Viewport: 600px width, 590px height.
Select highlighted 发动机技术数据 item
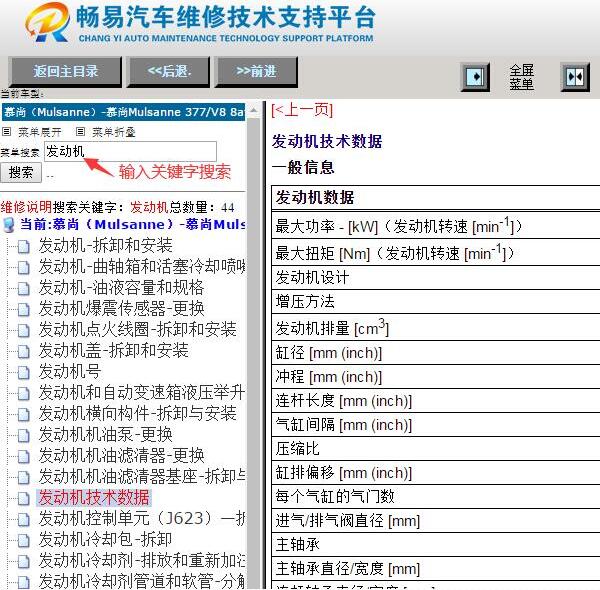coord(94,497)
